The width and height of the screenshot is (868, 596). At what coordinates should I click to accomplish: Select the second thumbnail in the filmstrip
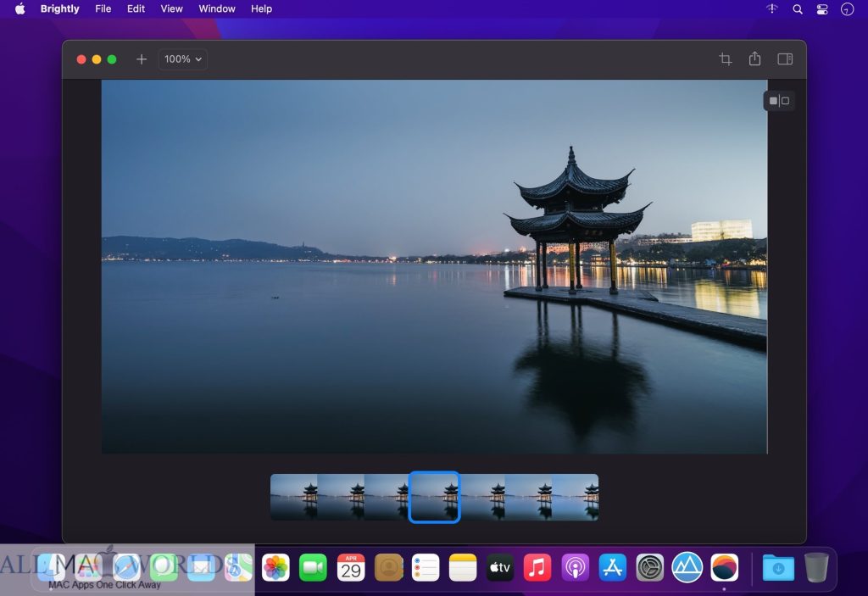coord(341,497)
